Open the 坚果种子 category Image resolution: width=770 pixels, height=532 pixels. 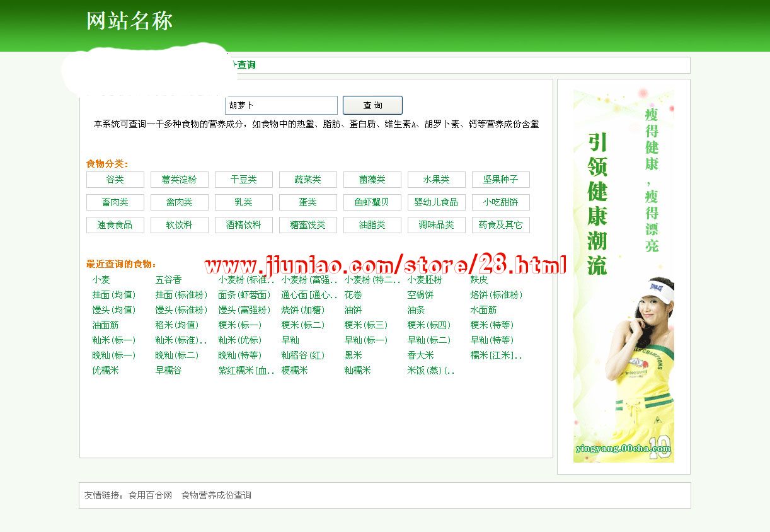tap(501, 180)
